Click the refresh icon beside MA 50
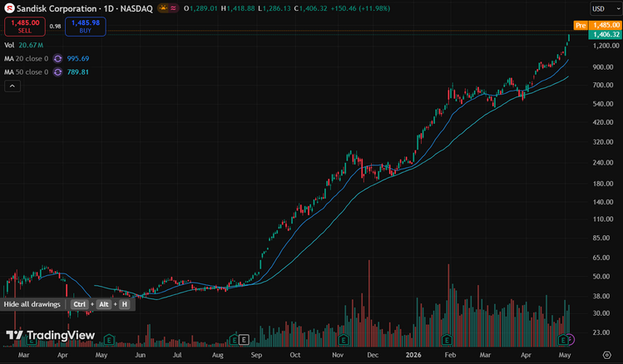The height and width of the screenshot is (364, 623). point(57,72)
